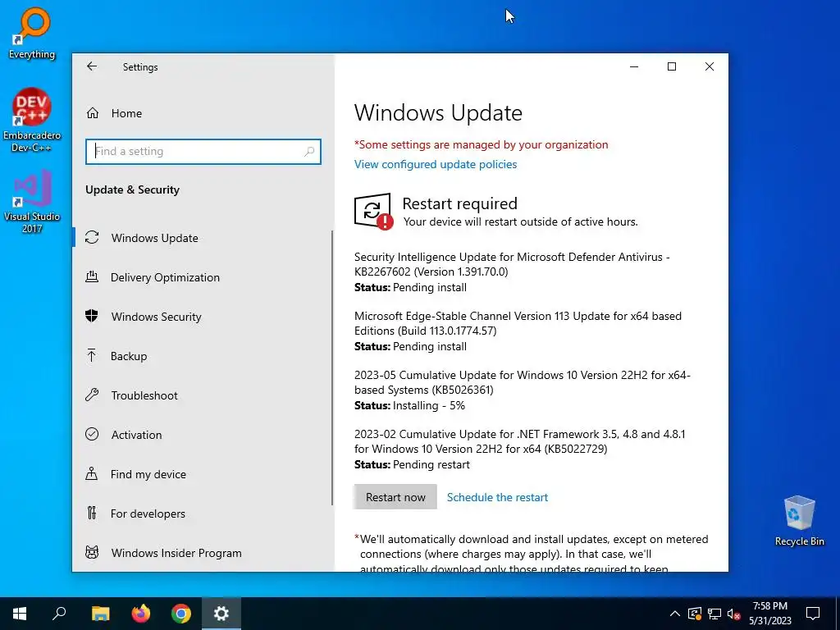Click the Activation checkmark icon
Screen dimensions: 840x630
(92, 435)
